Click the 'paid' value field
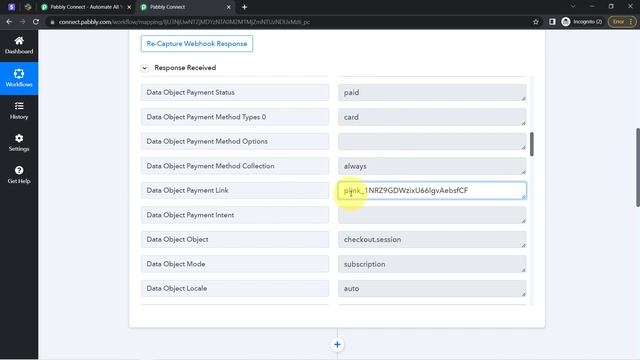The image size is (640, 360). point(432,93)
